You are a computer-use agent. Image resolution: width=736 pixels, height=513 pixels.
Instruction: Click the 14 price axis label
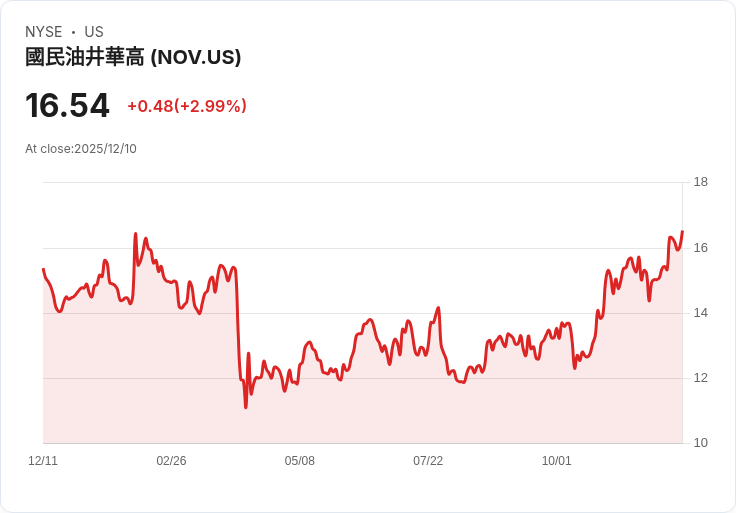click(701, 313)
